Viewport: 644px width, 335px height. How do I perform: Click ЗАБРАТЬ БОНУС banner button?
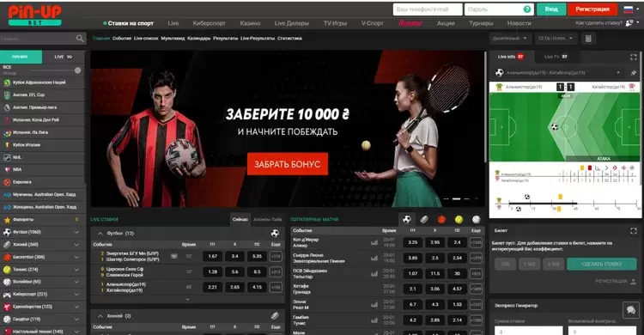(287, 164)
